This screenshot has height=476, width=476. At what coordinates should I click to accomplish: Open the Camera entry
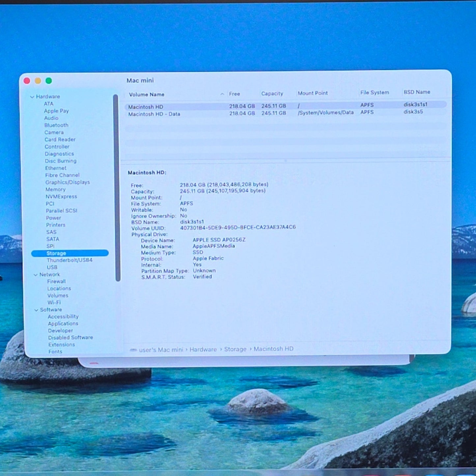pos(54,132)
